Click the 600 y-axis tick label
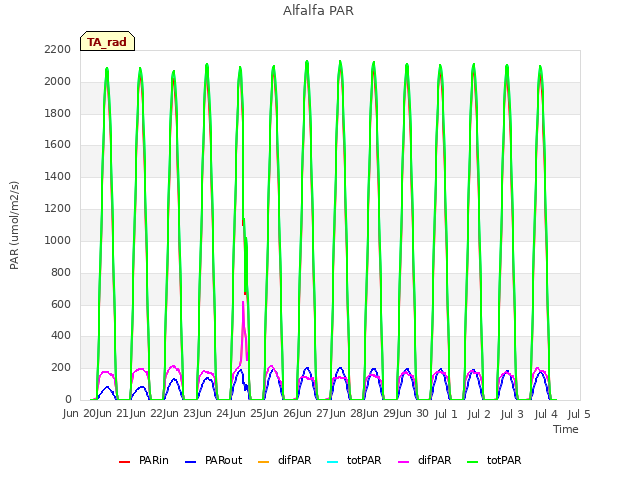 coord(61,304)
